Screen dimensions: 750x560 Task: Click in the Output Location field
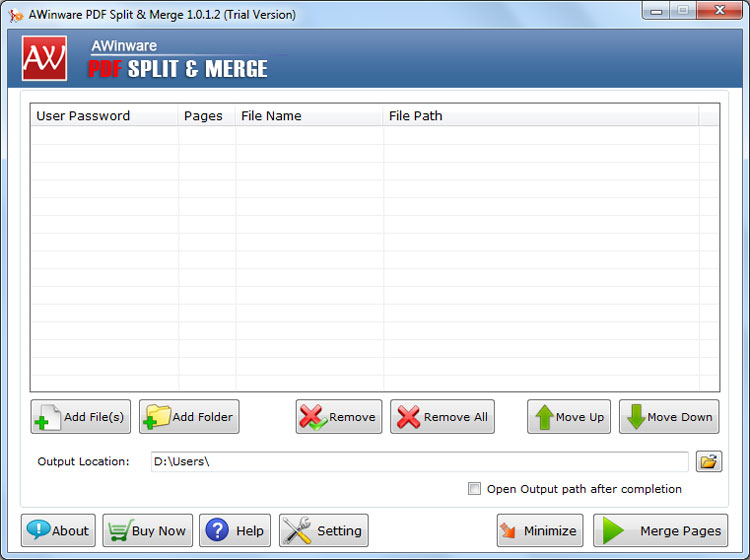click(419, 461)
